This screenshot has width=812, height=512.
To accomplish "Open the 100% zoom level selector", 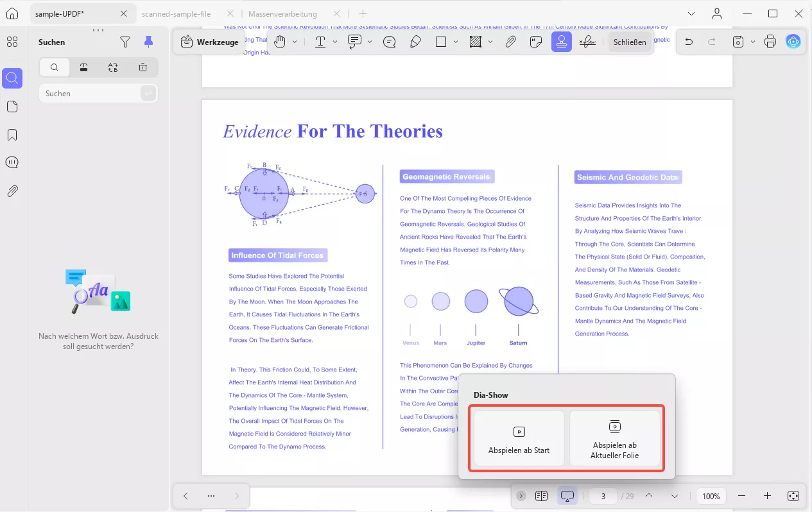I will (711, 496).
